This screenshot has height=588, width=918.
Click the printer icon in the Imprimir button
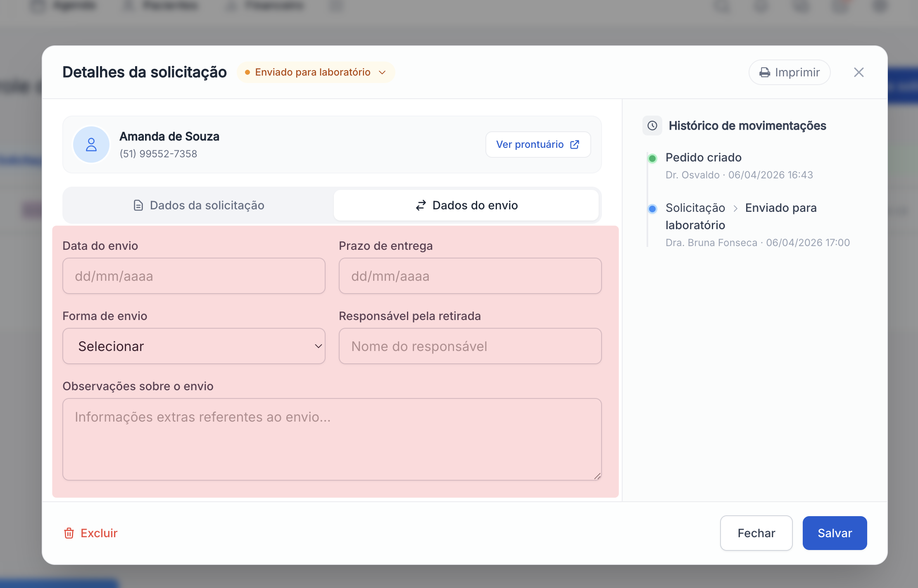[764, 73]
